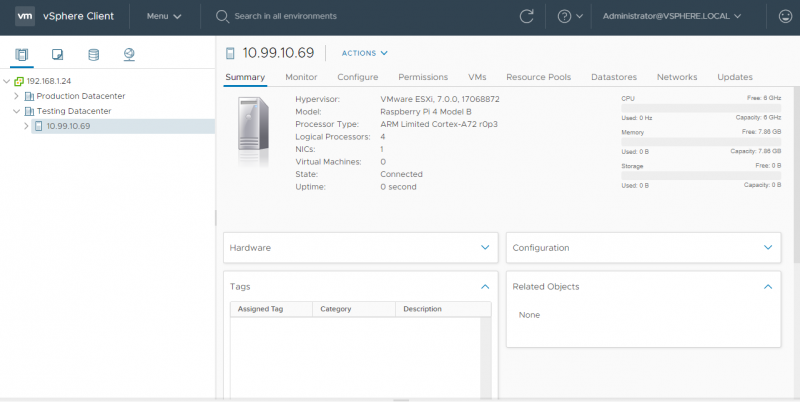The height and width of the screenshot is (402, 800).
Task: Open the Hosts and Clusters inventory view
Action: click(x=23, y=54)
